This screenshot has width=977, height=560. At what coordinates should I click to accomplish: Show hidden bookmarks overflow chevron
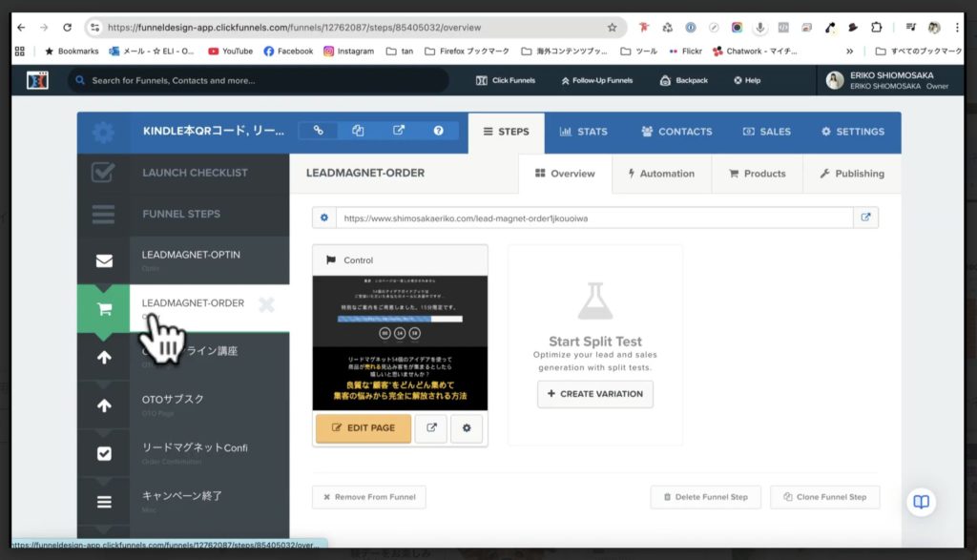tap(849, 51)
